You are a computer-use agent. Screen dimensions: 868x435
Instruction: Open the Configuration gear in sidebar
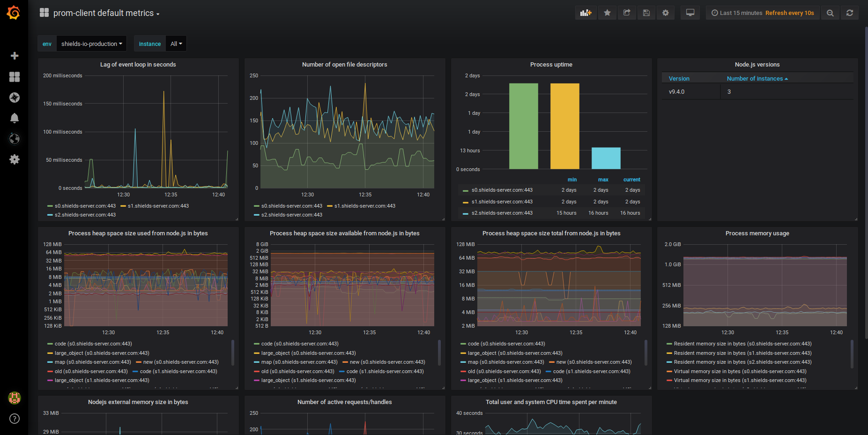(x=15, y=159)
